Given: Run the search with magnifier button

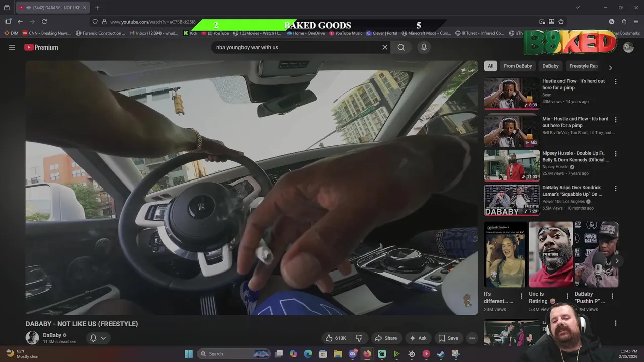Looking at the screenshot, I should [401, 47].
